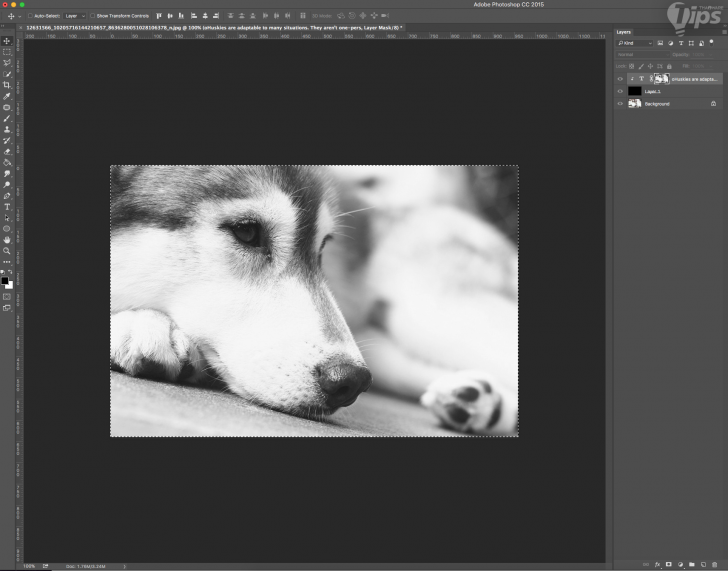Close the open document tab

pos(20,28)
